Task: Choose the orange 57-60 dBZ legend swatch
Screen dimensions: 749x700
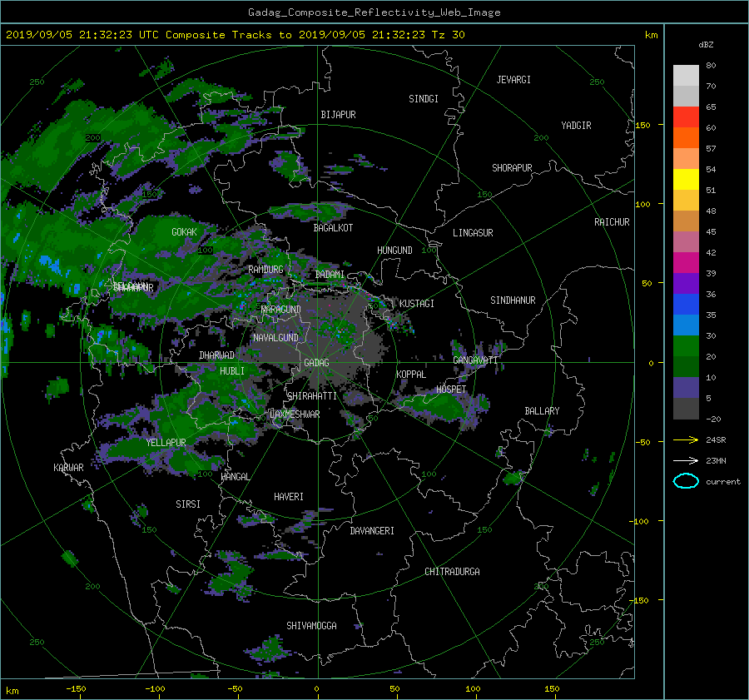Action: click(x=686, y=138)
